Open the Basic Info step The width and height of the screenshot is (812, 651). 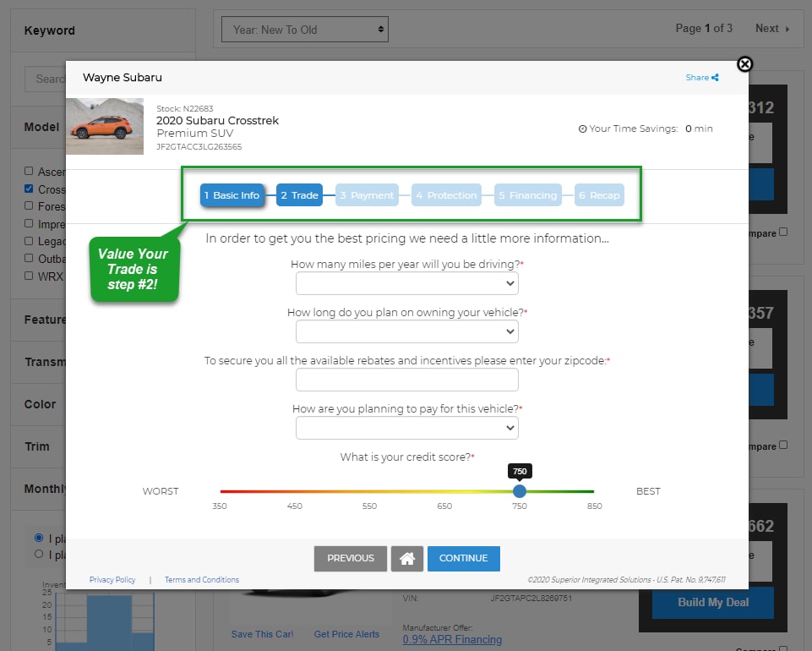pos(232,195)
